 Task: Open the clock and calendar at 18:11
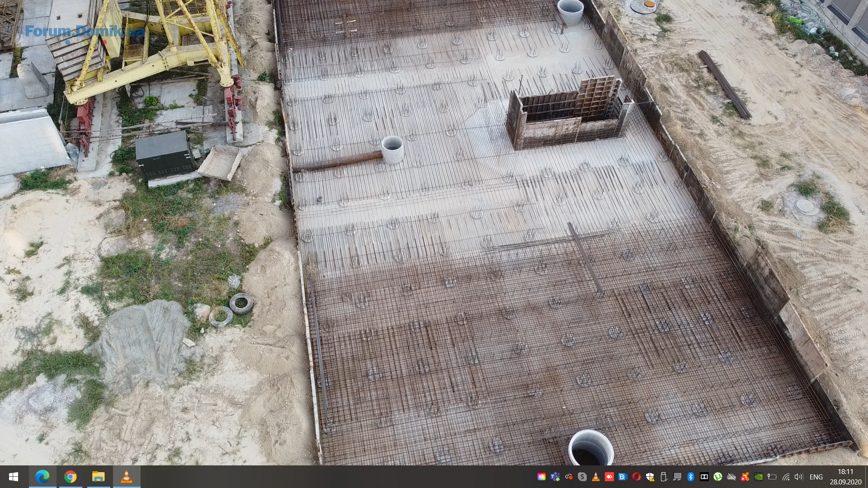click(x=845, y=477)
